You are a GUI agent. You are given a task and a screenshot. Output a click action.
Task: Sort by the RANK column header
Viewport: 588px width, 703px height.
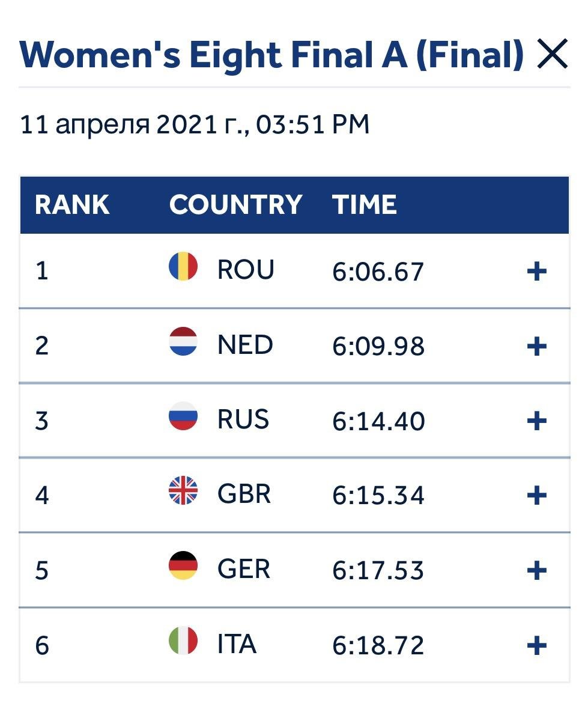tap(72, 205)
